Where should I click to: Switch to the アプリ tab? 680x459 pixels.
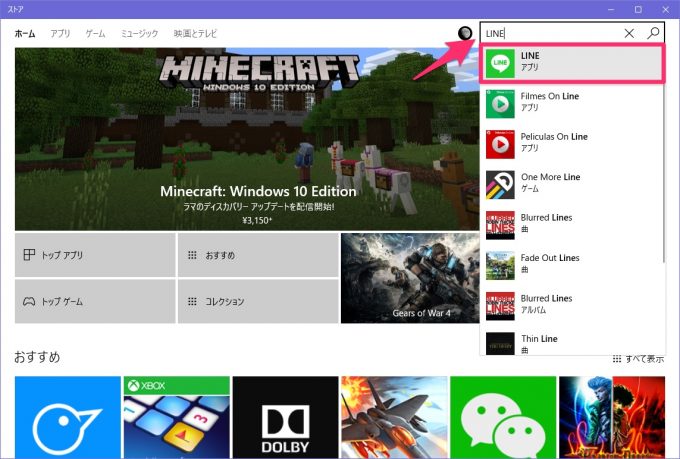tap(60, 33)
